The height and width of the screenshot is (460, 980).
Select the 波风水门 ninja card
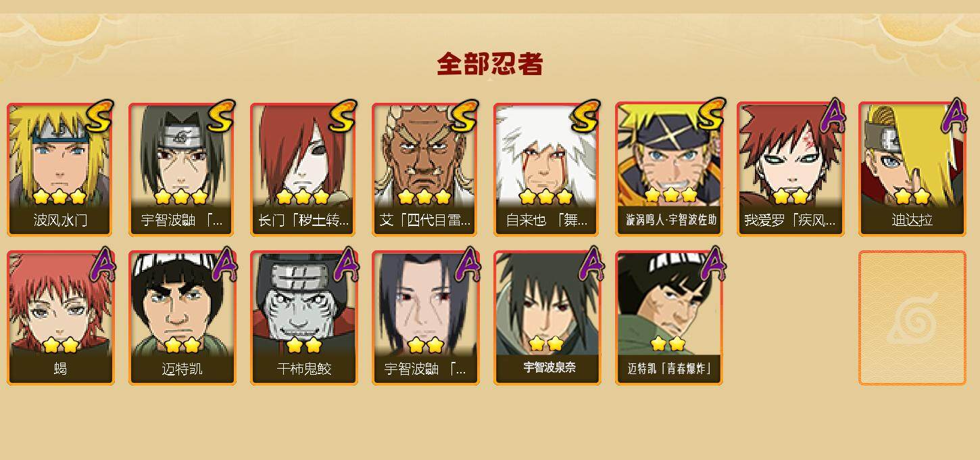tap(61, 169)
